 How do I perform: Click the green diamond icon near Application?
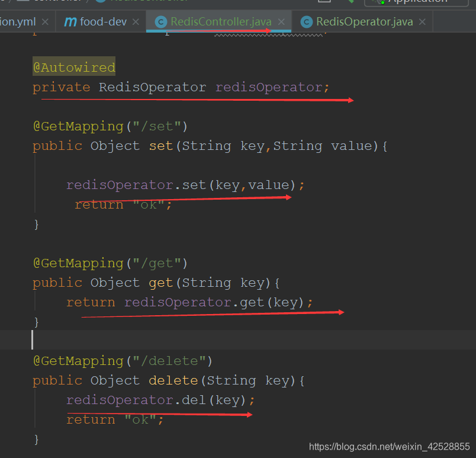pos(351,2)
